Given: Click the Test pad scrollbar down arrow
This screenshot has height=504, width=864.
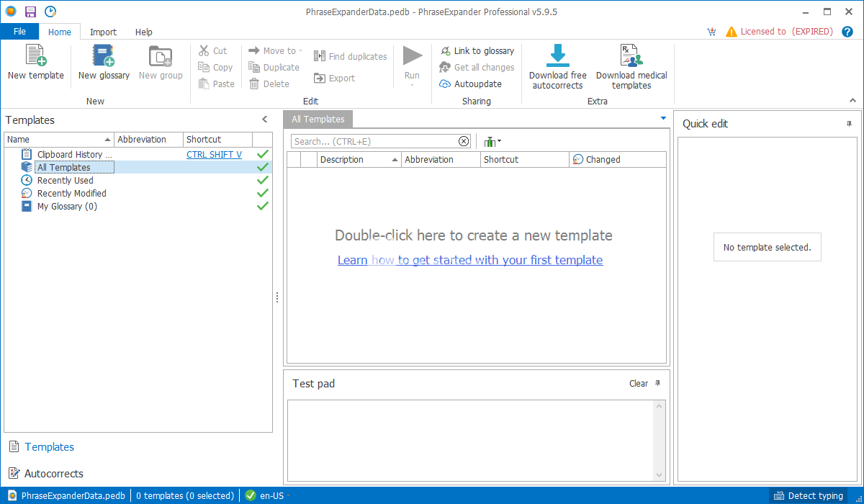Looking at the screenshot, I should [x=660, y=475].
